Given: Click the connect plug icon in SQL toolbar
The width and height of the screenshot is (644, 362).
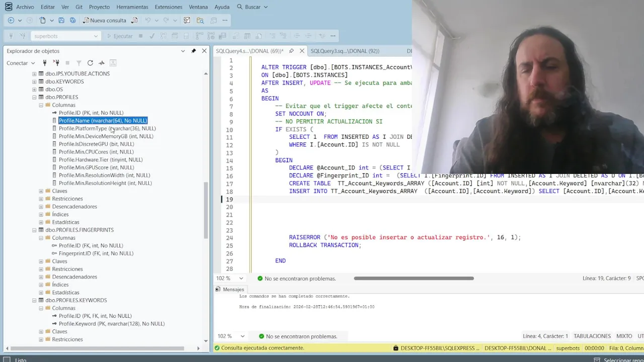Looking at the screenshot, I should (11, 36).
